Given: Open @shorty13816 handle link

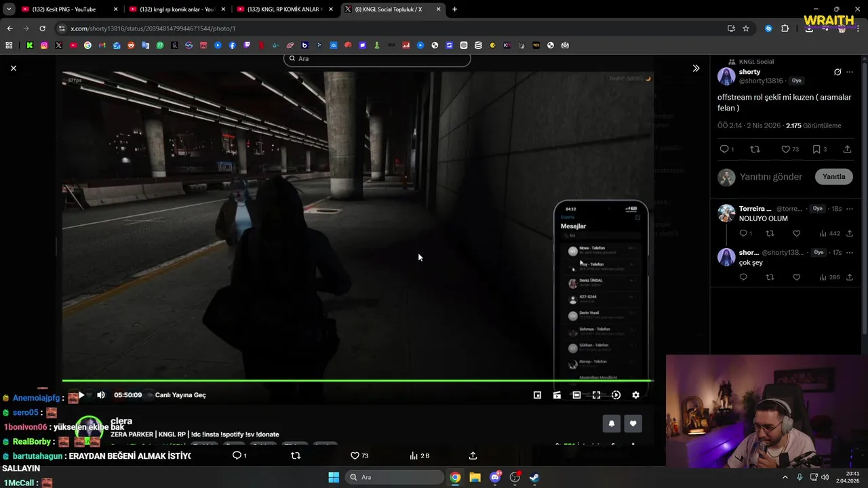Looking at the screenshot, I should pyautogui.click(x=761, y=81).
